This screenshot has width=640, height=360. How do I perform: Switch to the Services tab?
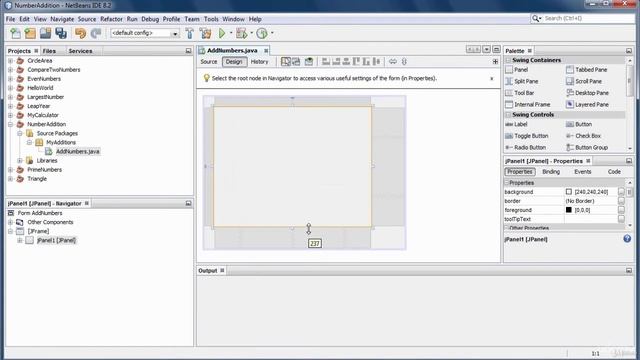[80, 51]
